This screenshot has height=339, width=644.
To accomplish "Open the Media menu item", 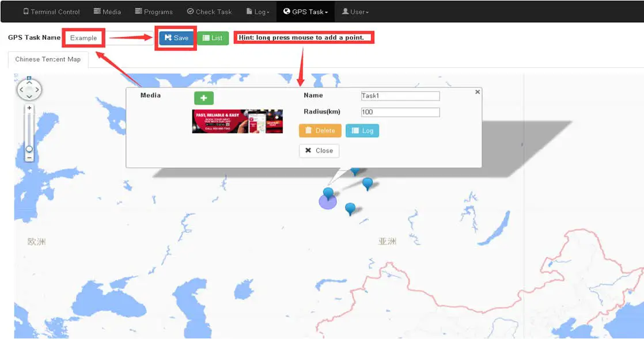I will click(x=107, y=12).
